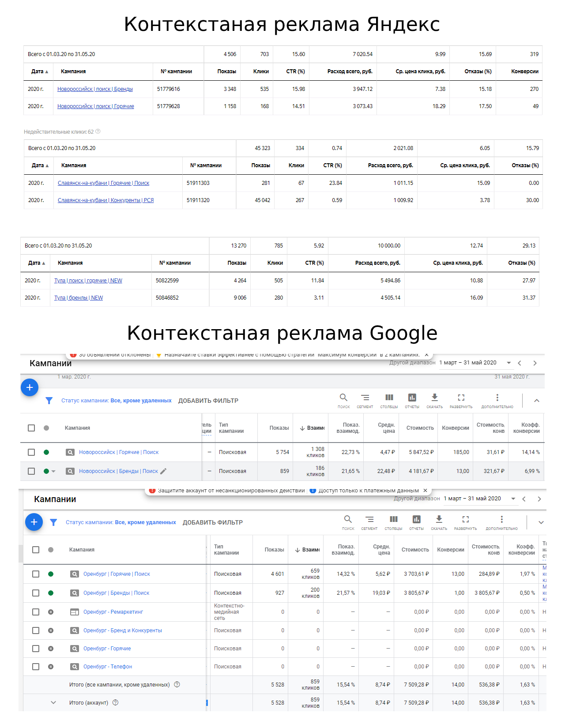This screenshot has width=565, height=728.
Task: Click the pause status icon of Оренбург - Ремаркетинг
Action: click(x=51, y=612)
